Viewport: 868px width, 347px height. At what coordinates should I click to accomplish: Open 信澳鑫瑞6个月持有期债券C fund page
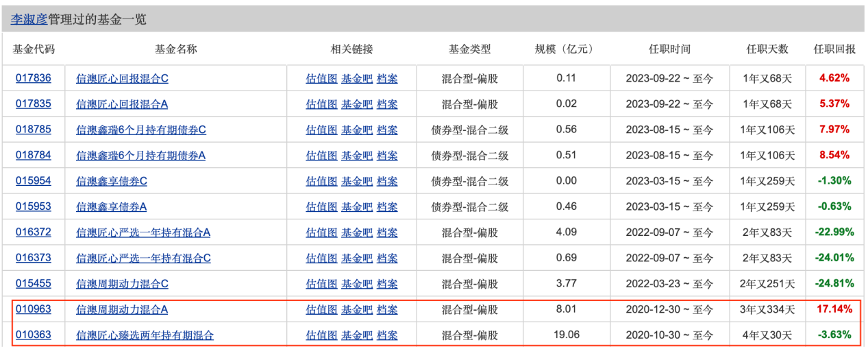(141, 130)
